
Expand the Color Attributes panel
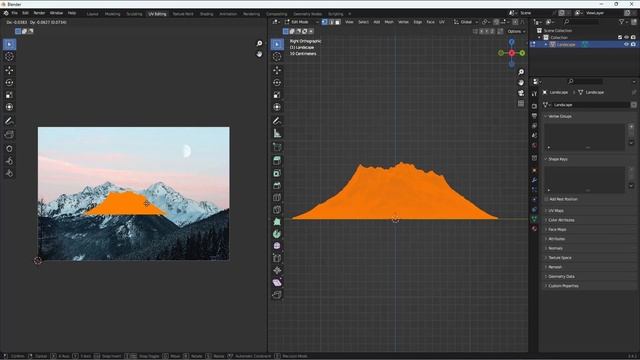560,220
